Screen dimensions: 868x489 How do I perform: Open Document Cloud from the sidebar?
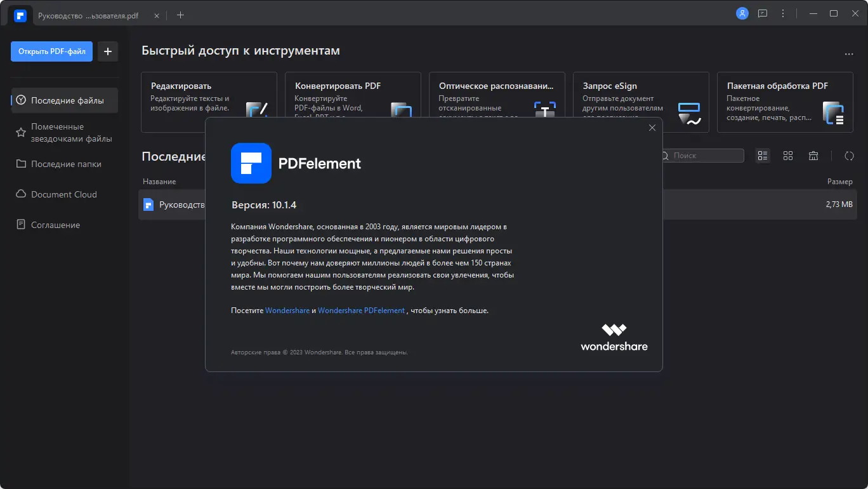(63, 194)
